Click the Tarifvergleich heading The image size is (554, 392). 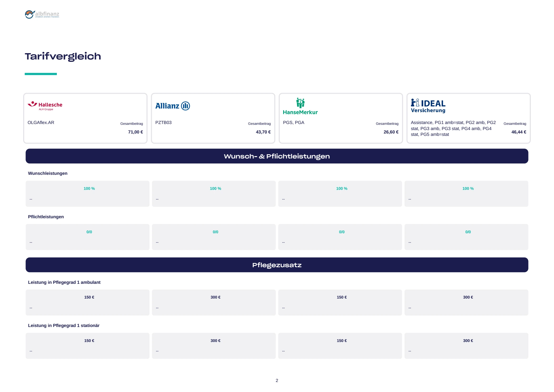tap(63, 56)
